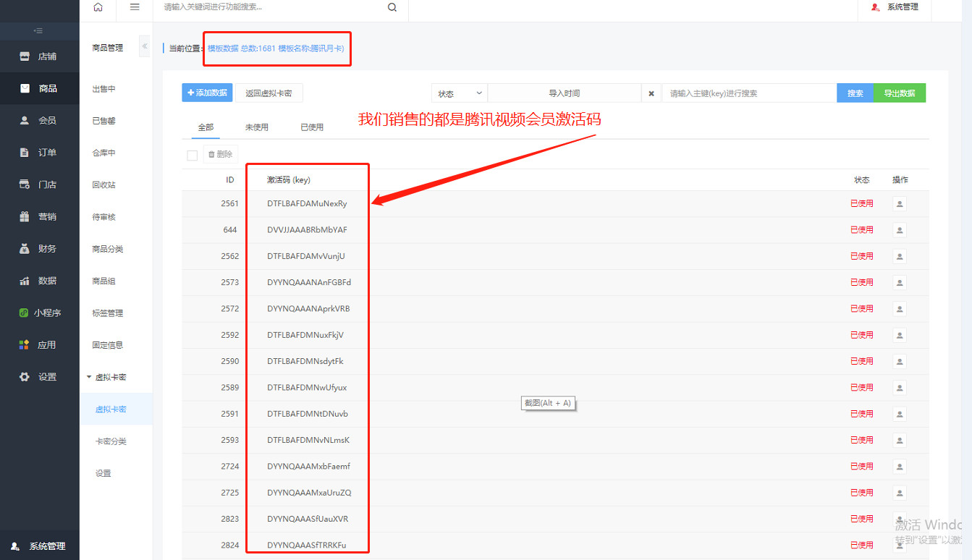Image resolution: width=972 pixels, height=560 pixels.
Task: Switch to the 已使用 tab
Action: pos(312,127)
